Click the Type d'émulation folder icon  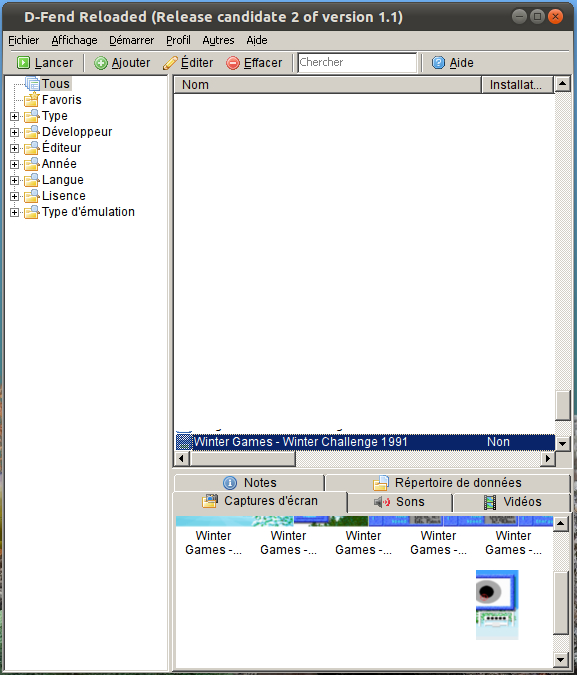tap(32, 212)
